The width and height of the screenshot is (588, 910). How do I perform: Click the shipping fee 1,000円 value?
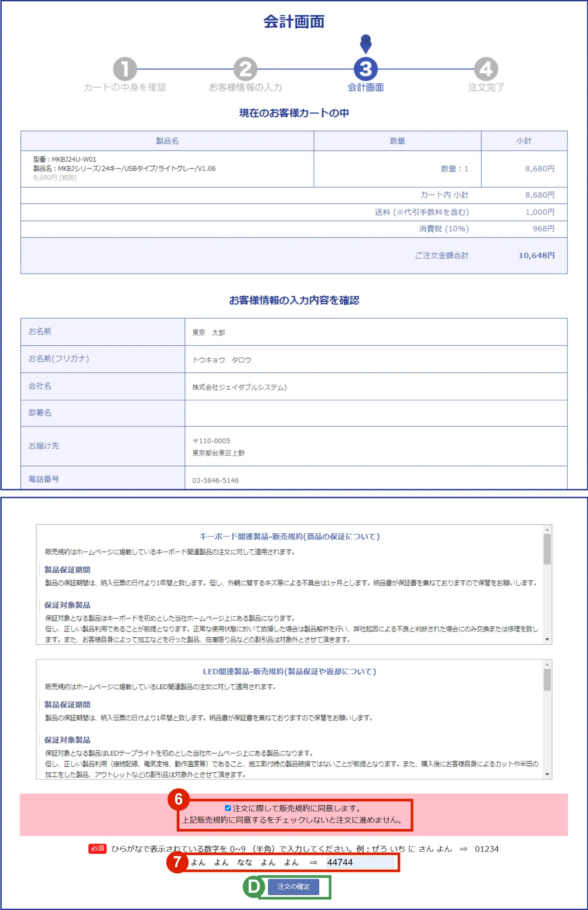pos(540,212)
